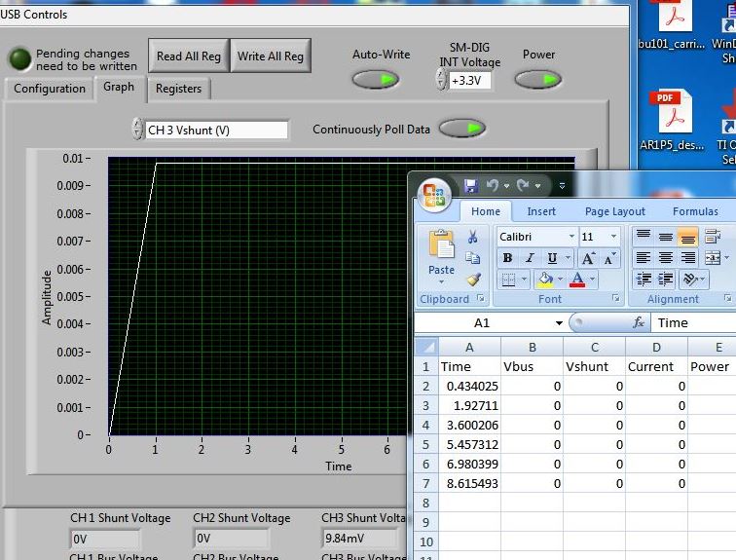
Task: Decrease font size with Shrink Font
Action: tap(609, 258)
